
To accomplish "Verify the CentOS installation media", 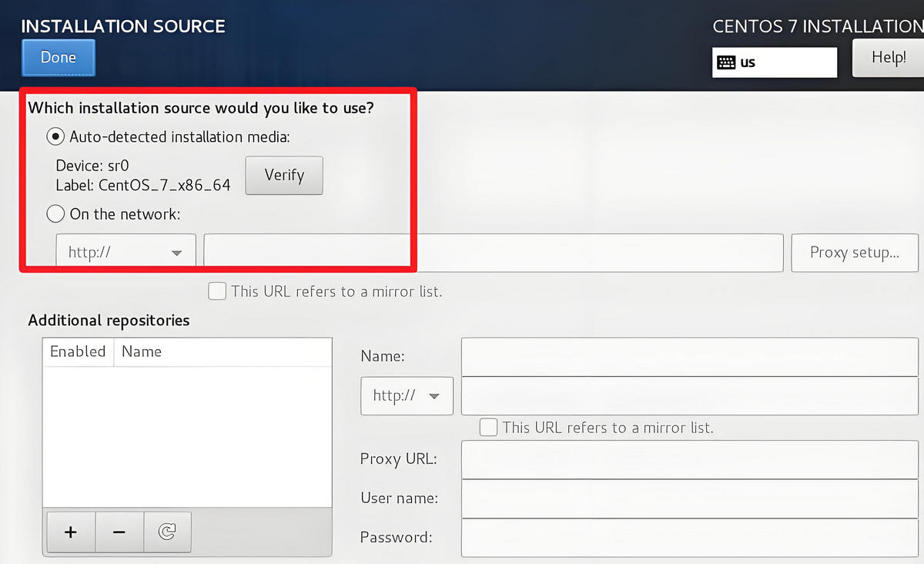I will click(x=284, y=176).
